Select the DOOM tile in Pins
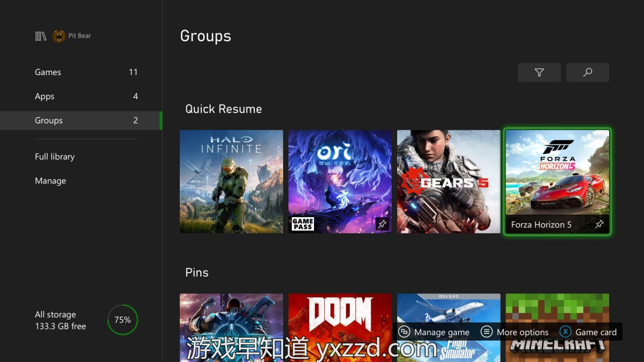This screenshot has height=362, width=644. [x=340, y=328]
